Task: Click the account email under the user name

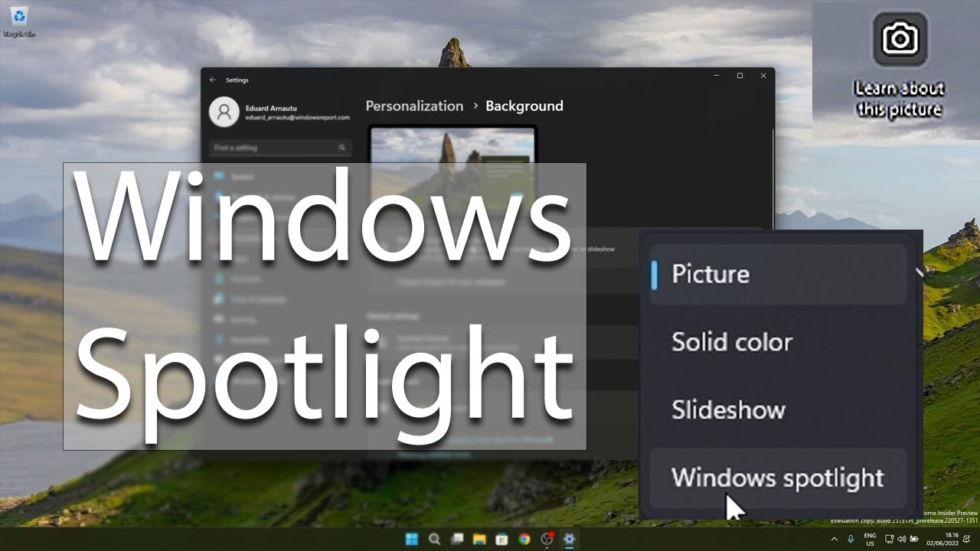Action: point(297,118)
